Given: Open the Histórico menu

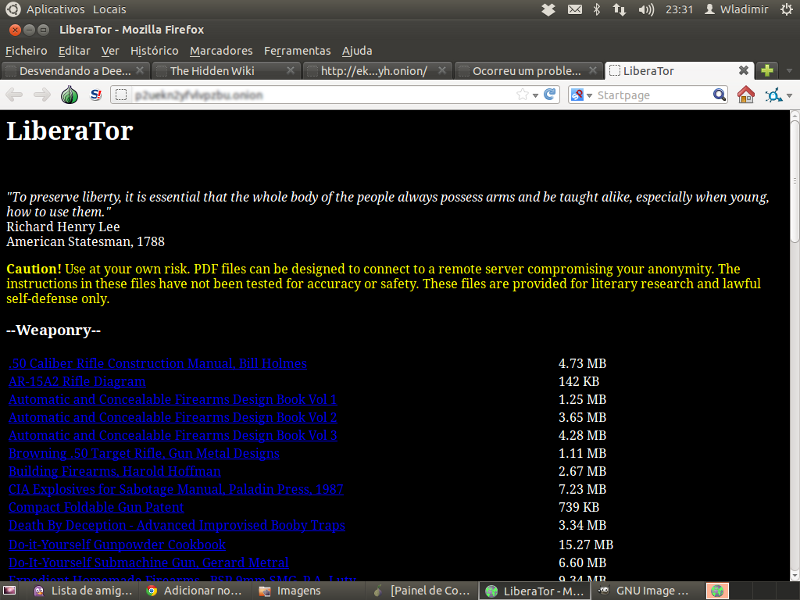Looking at the screenshot, I should 154,51.
